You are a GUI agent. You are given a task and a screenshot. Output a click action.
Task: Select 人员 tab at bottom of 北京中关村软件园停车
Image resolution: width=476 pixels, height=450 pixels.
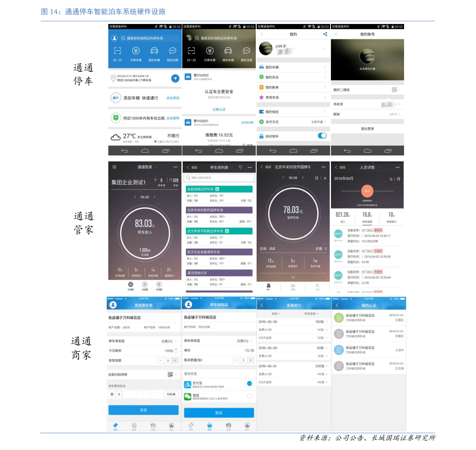click(x=317, y=287)
